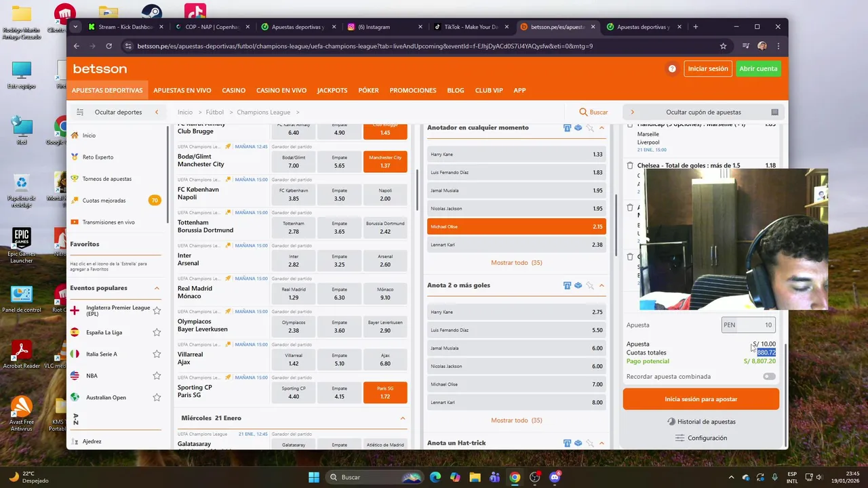Select Luis Fernando Díaz 5.50 two goals

[x=516, y=330]
